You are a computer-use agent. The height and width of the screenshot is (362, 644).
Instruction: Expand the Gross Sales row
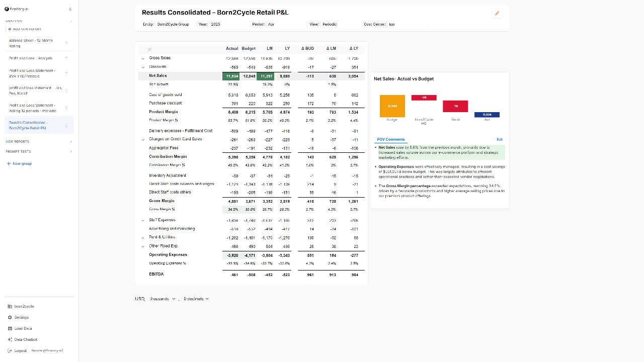(x=143, y=58)
